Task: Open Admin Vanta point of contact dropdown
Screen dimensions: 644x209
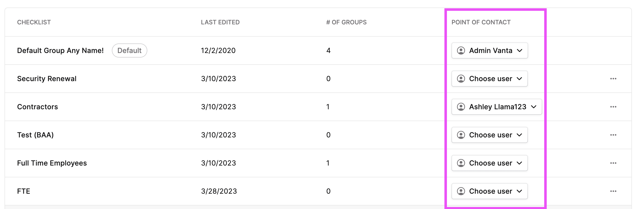Action: (490, 50)
